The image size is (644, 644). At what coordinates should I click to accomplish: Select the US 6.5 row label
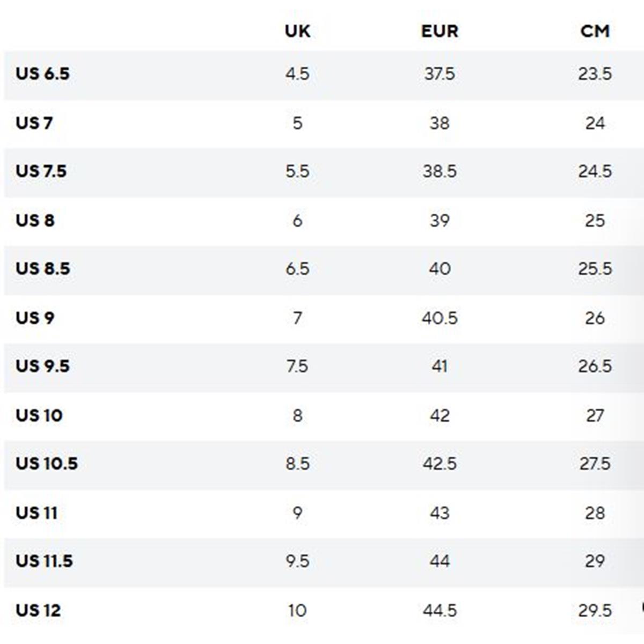point(42,74)
